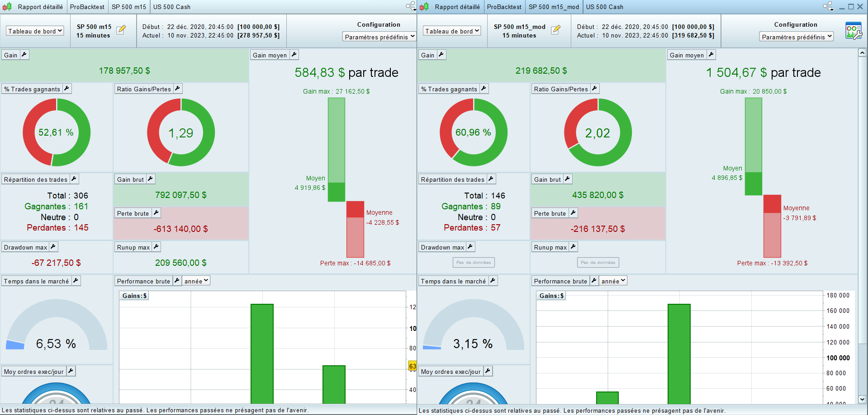Click the 3,15 % time in market gauge
Image resolution: width=868 pixels, height=415 pixels.
[474, 325]
